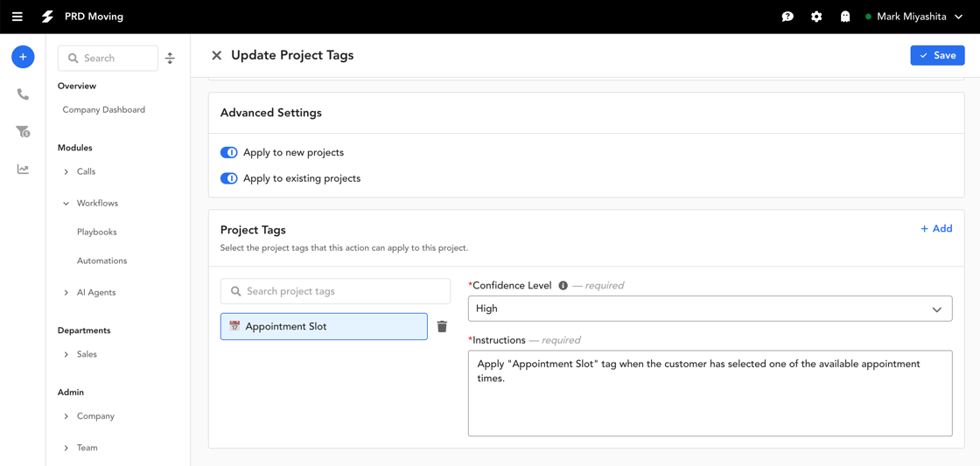Click the Confidence Level info icon
The height and width of the screenshot is (466, 980).
(x=563, y=286)
